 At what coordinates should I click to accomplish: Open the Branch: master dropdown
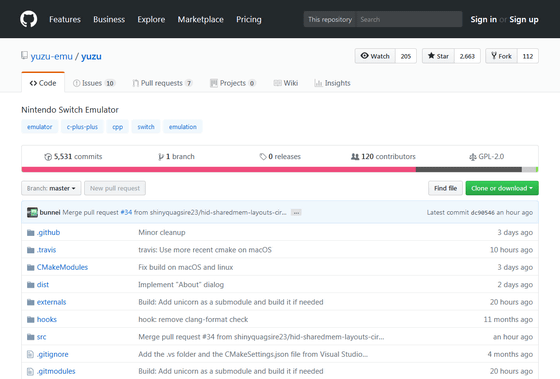click(51, 188)
